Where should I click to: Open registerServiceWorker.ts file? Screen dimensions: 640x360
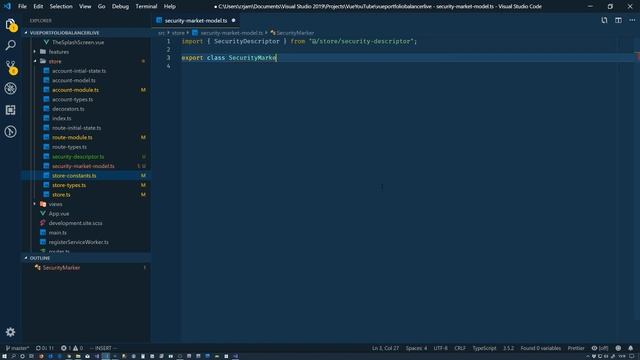(79, 242)
